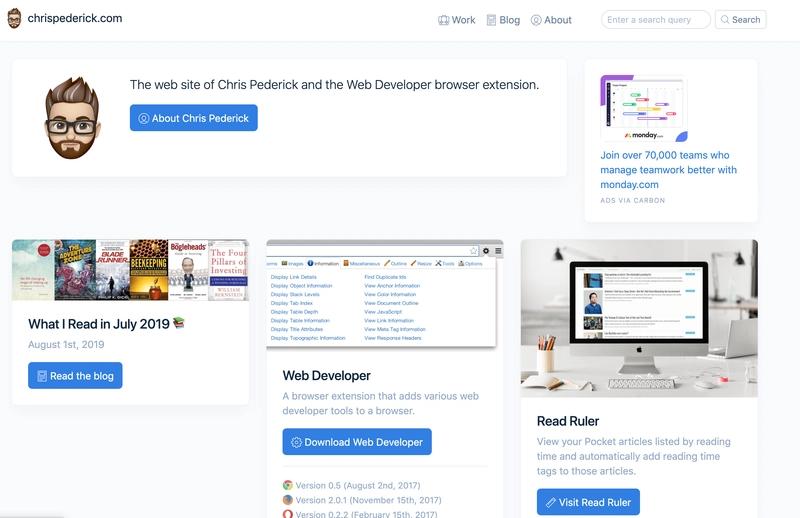800x518 pixels.
Task: Focus the search query input field
Action: (656, 19)
